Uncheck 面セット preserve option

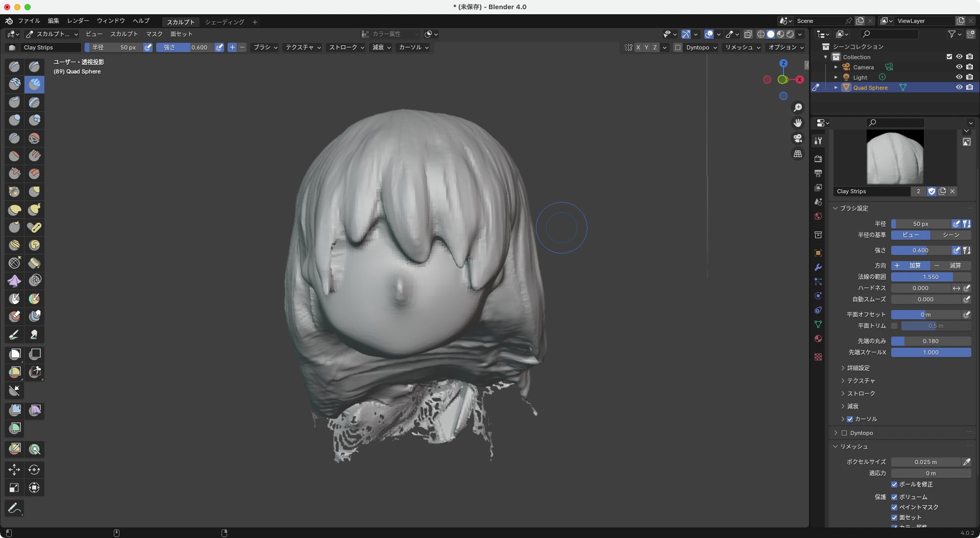(x=894, y=518)
